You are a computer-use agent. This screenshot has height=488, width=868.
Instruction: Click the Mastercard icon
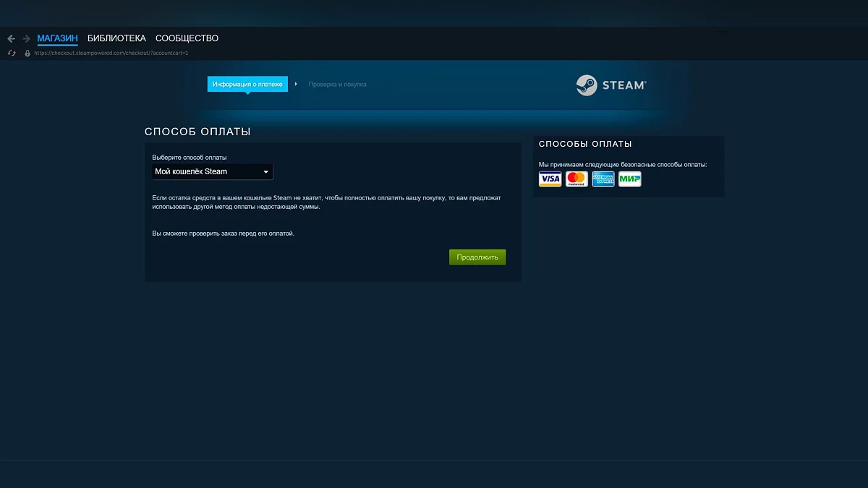[576, 179]
